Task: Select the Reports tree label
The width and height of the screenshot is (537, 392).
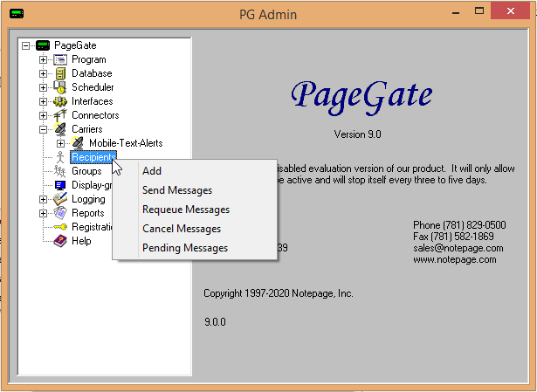Action: (x=87, y=213)
